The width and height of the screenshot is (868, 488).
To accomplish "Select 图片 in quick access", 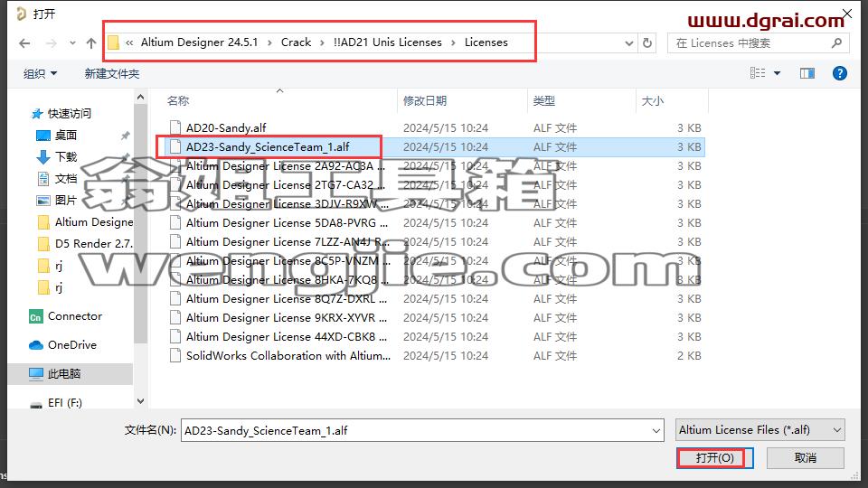I will coord(66,200).
